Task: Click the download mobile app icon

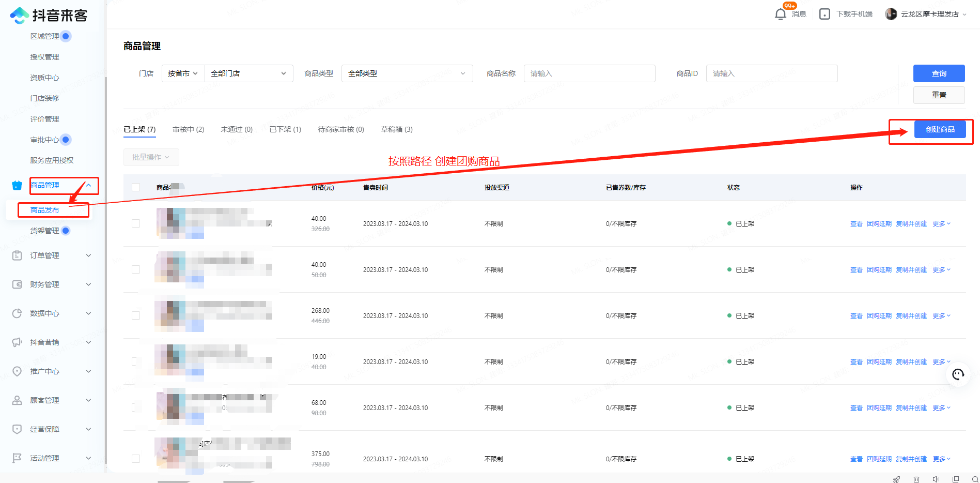Action: (x=825, y=14)
